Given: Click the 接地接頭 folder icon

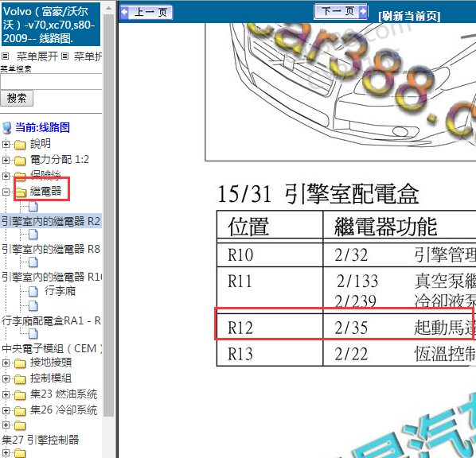Looking at the screenshot, I should [x=20, y=363].
